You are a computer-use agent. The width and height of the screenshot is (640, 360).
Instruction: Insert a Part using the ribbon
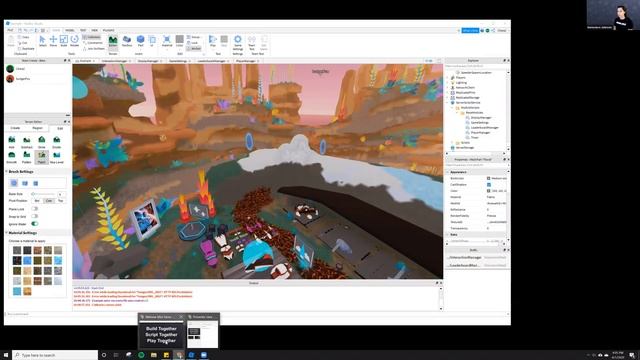coord(140,41)
